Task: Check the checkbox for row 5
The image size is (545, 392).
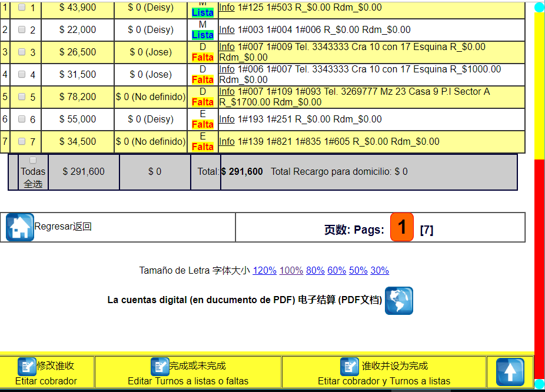Action: [22, 97]
